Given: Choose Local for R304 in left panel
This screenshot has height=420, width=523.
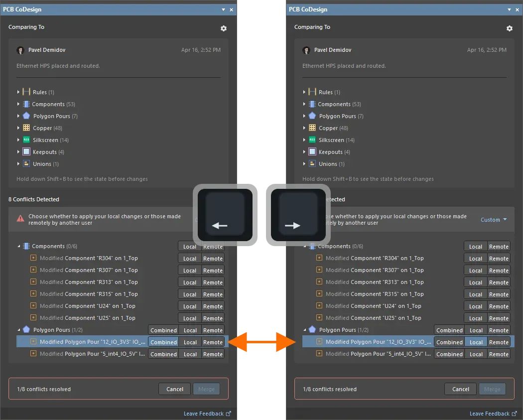Looking at the screenshot, I should pyautogui.click(x=190, y=259).
